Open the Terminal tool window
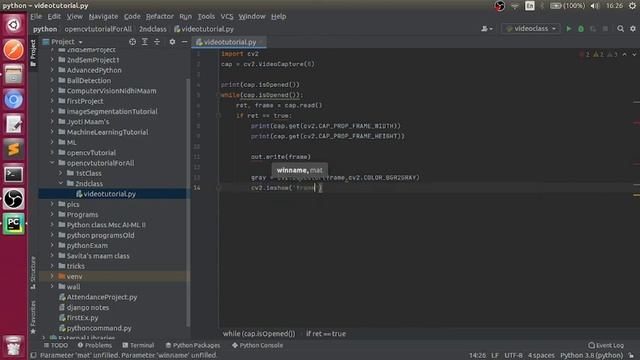This screenshot has height=360, width=640. [x=138, y=345]
